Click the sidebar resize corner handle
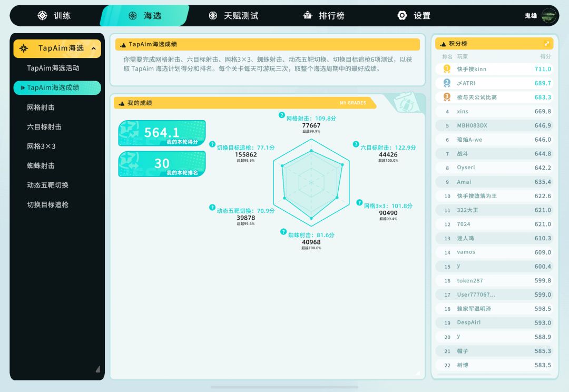569x392 pixels. 98,369
